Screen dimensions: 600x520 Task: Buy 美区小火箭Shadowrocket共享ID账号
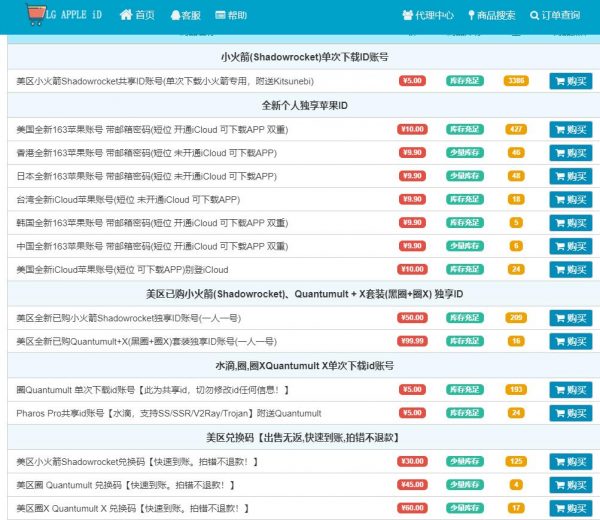click(x=571, y=81)
